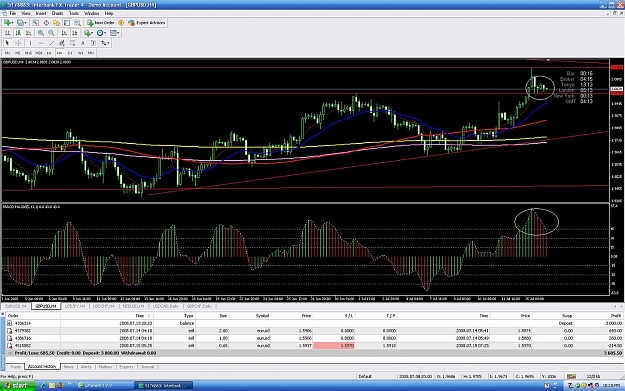Open the Trade tab in Terminal

pos(15,367)
